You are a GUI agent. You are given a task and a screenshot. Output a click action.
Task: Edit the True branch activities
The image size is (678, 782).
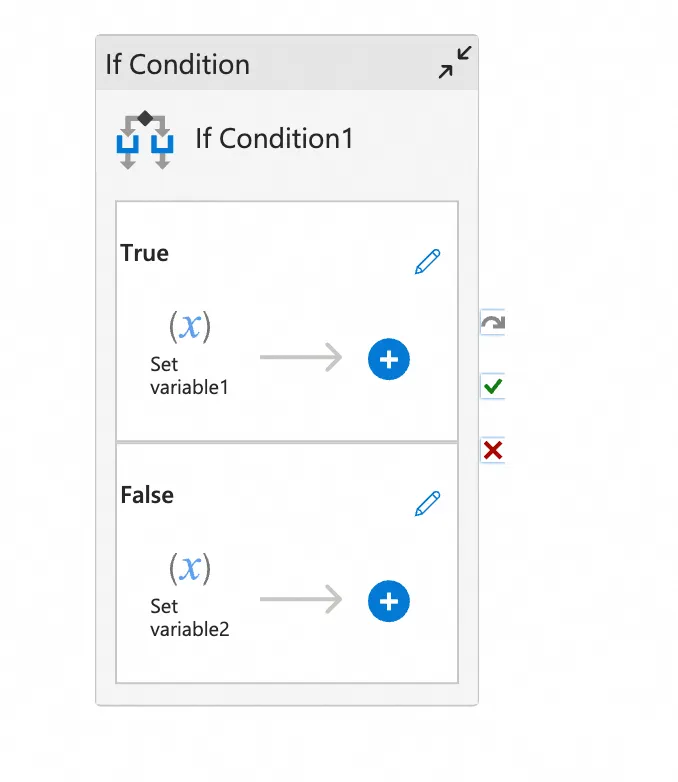[x=427, y=262]
